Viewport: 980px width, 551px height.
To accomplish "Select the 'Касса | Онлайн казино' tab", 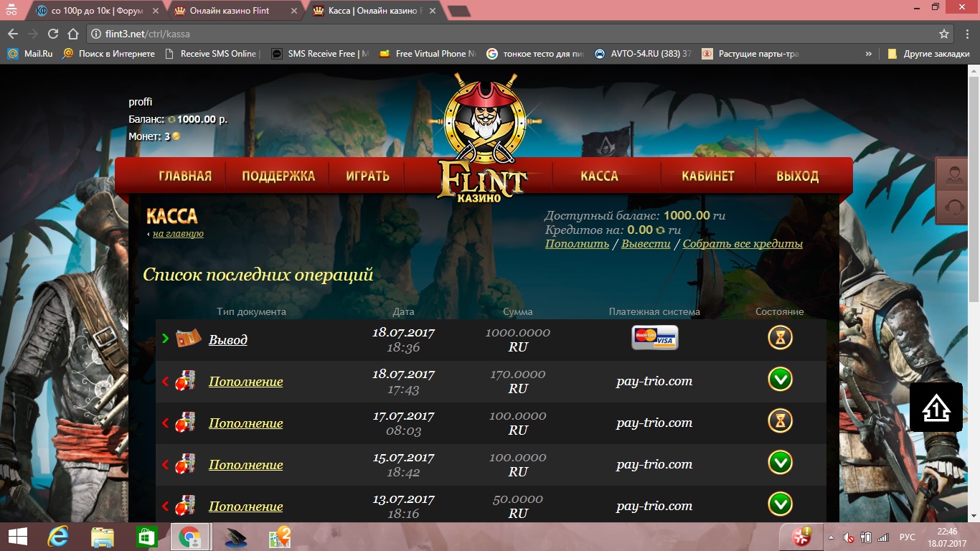I will coord(374,11).
